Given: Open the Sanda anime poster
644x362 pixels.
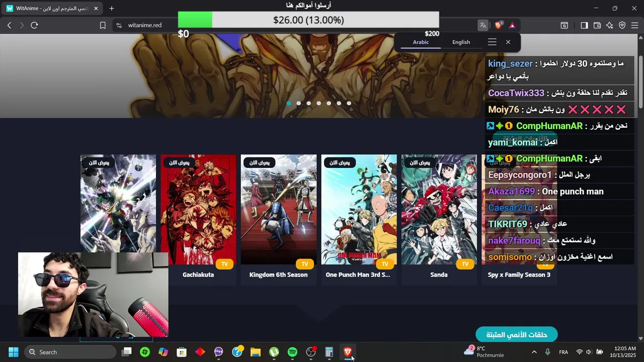Looking at the screenshot, I should [x=439, y=209].
